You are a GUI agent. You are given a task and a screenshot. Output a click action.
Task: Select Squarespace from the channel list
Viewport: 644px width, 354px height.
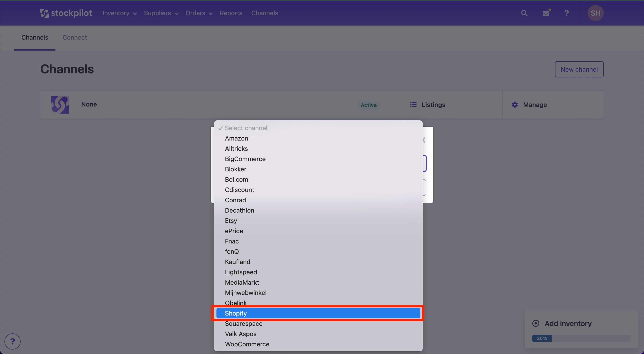pos(318,324)
